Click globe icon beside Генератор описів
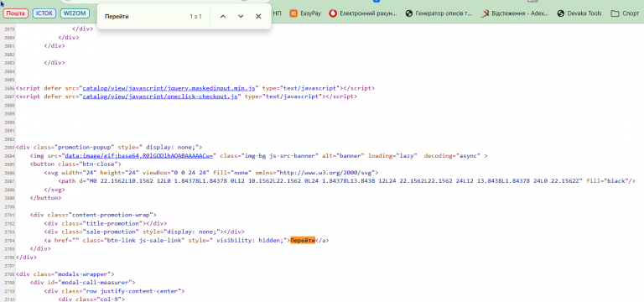The height and width of the screenshot is (302, 644). (408, 13)
